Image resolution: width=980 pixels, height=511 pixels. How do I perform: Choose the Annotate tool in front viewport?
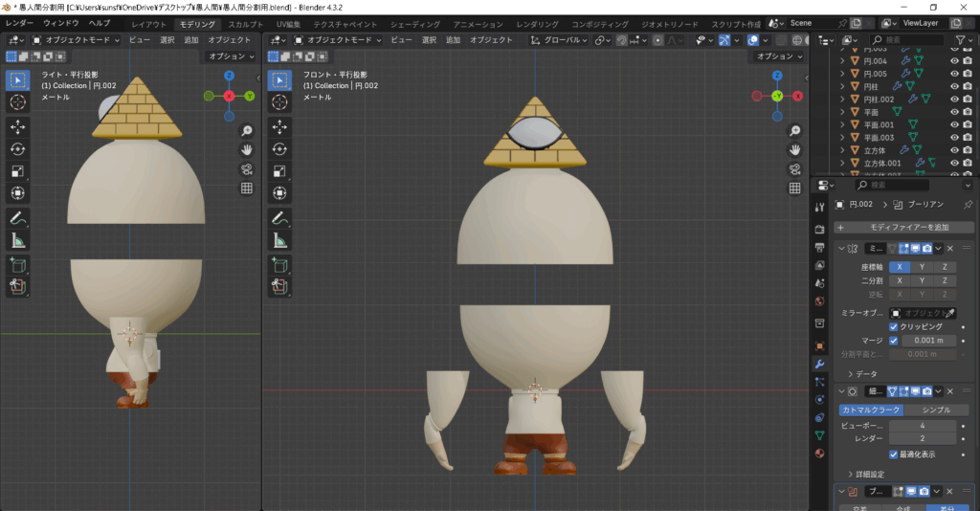pyautogui.click(x=279, y=218)
